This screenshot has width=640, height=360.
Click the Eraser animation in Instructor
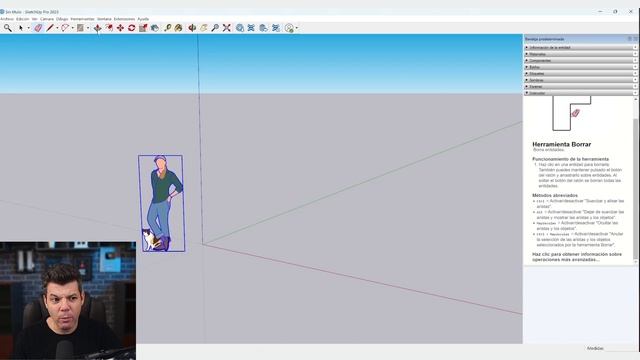tap(573, 113)
